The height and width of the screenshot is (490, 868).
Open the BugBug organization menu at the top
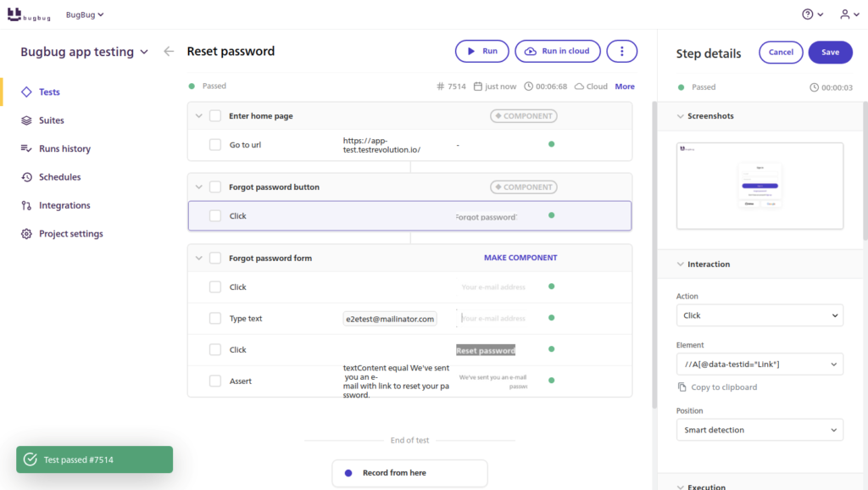pyautogui.click(x=85, y=14)
